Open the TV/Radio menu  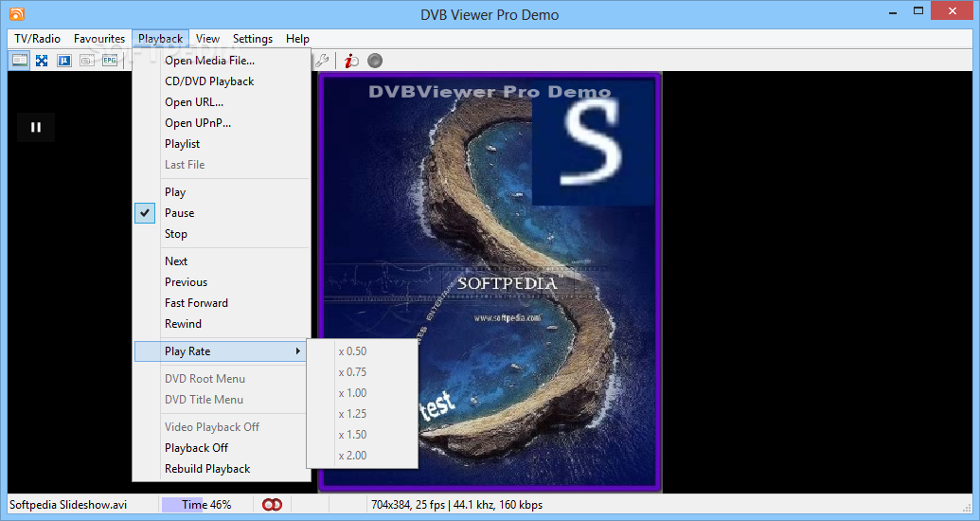coord(38,39)
